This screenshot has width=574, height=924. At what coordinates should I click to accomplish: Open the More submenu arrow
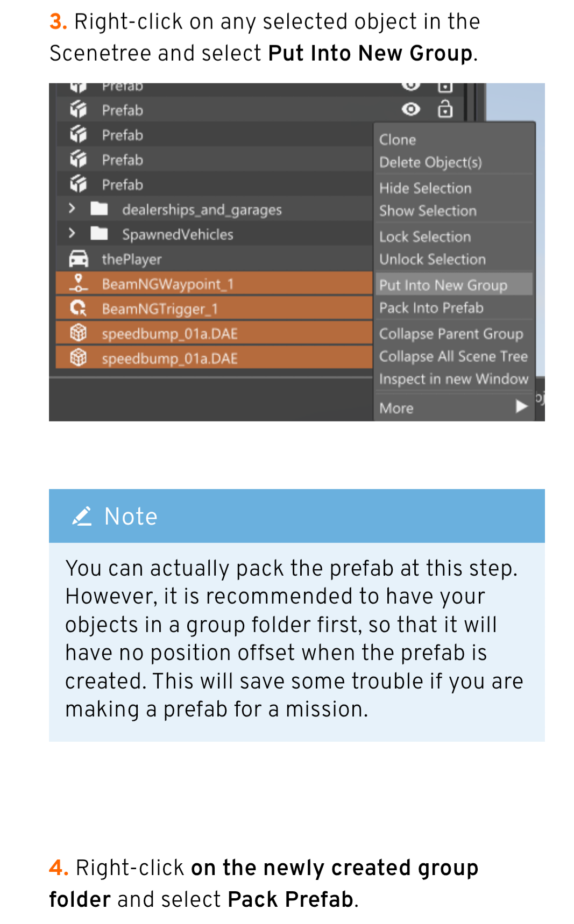pyautogui.click(x=521, y=406)
